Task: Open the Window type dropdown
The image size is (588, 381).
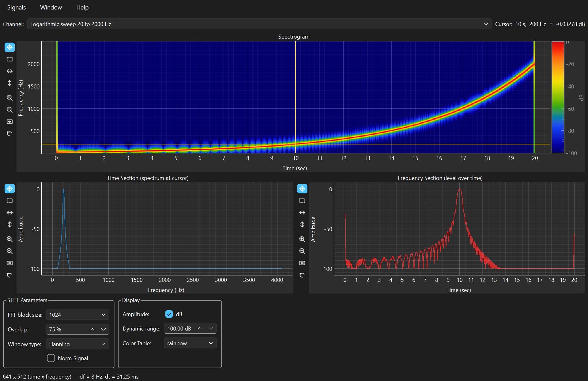Action: pyautogui.click(x=77, y=344)
